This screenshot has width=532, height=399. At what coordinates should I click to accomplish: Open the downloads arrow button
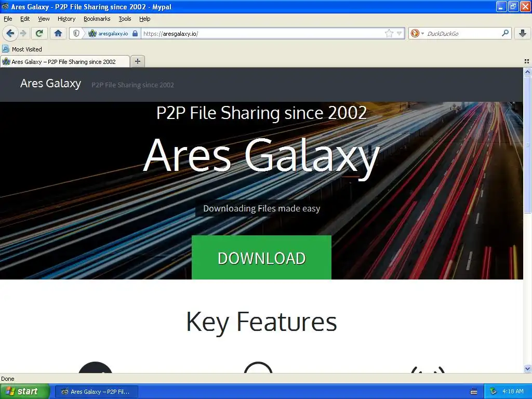523,33
